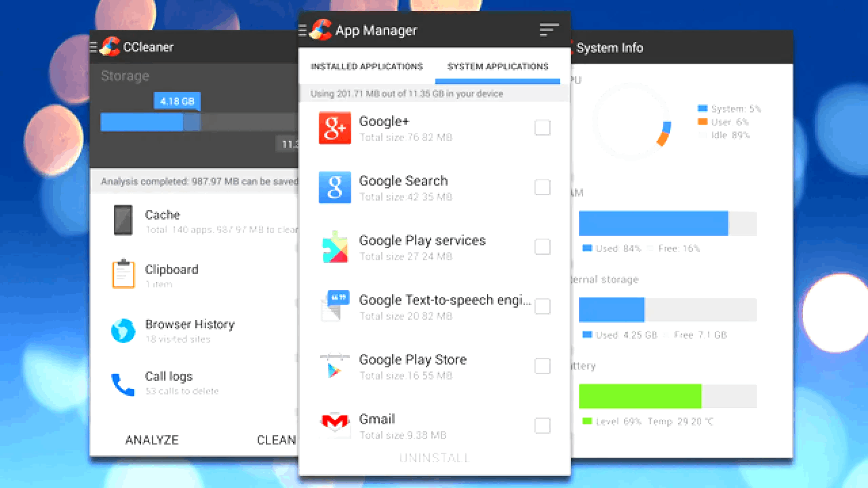This screenshot has height=488, width=868.
Task: Click the 4.18 GB storage marker label
Action: pyautogui.click(x=177, y=102)
